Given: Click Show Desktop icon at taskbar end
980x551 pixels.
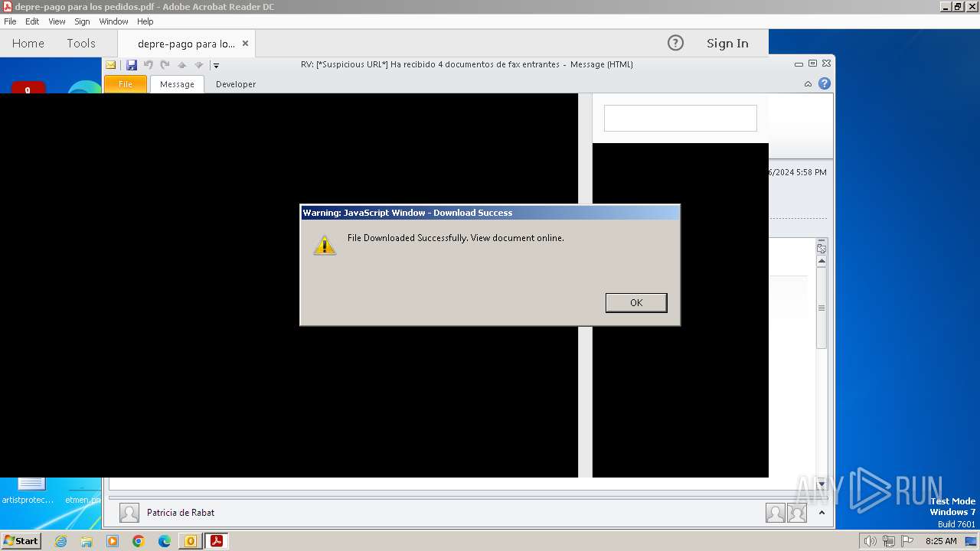Looking at the screenshot, I should tap(971, 541).
